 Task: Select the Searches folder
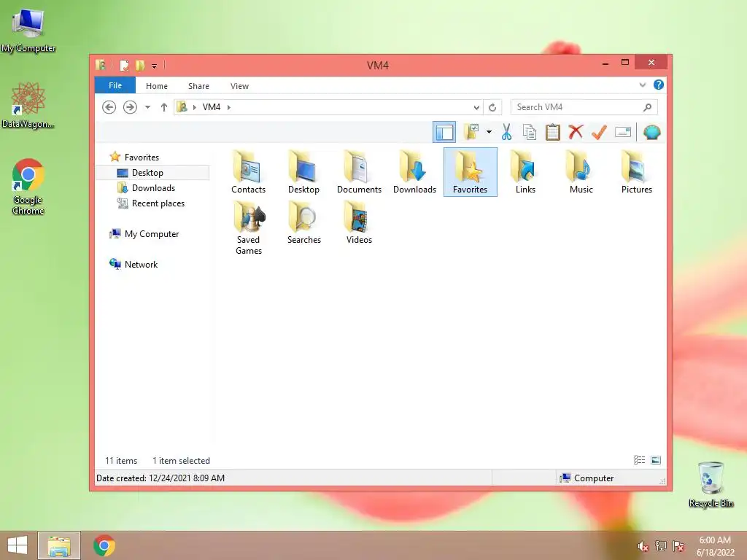304,223
